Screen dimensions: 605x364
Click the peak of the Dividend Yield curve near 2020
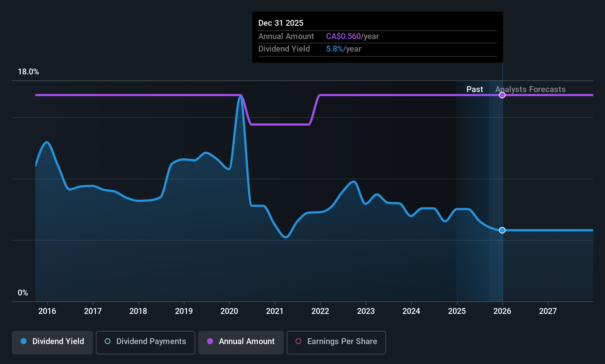click(240, 97)
